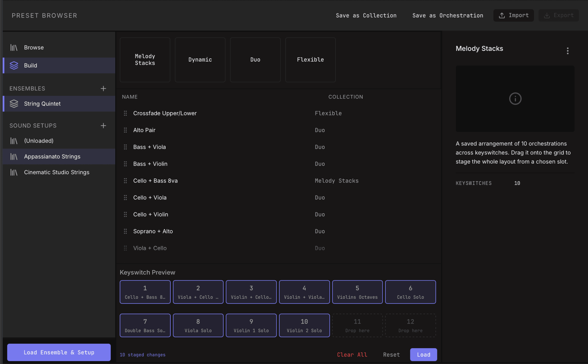Select the (Unloaded) sound setup
The width and height of the screenshot is (588, 364).
click(59, 141)
